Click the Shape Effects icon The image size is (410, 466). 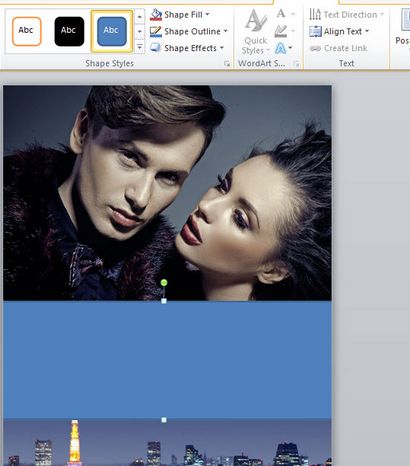click(x=156, y=48)
